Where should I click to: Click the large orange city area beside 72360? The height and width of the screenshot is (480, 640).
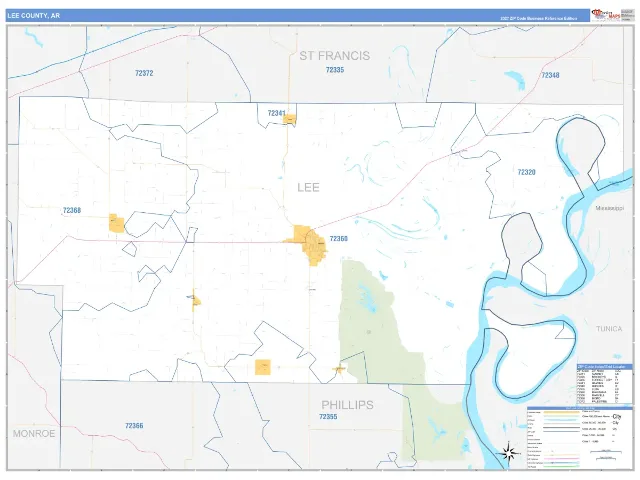309,244
